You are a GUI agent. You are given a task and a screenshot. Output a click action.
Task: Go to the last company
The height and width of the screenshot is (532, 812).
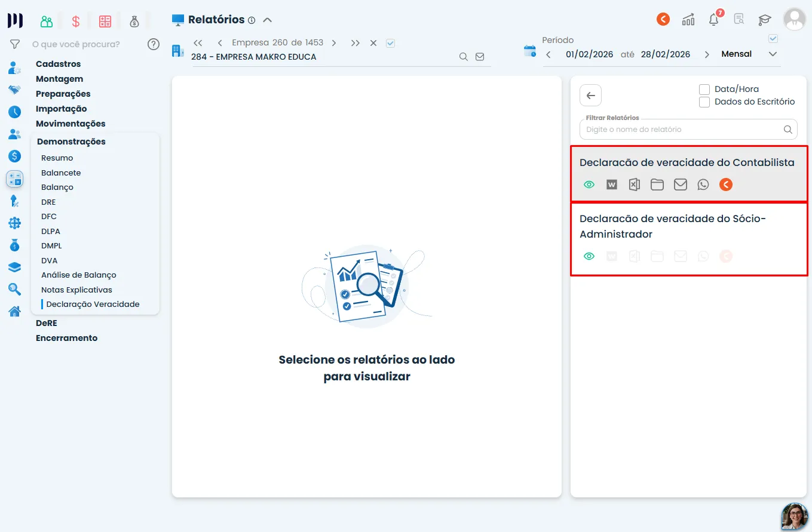(356, 43)
